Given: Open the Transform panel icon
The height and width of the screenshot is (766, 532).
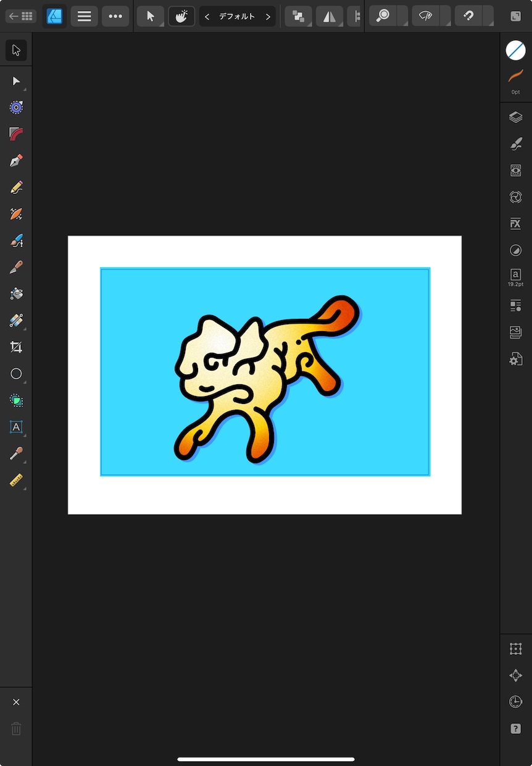Looking at the screenshot, I should pyautogui.click(x=516, y=649).
